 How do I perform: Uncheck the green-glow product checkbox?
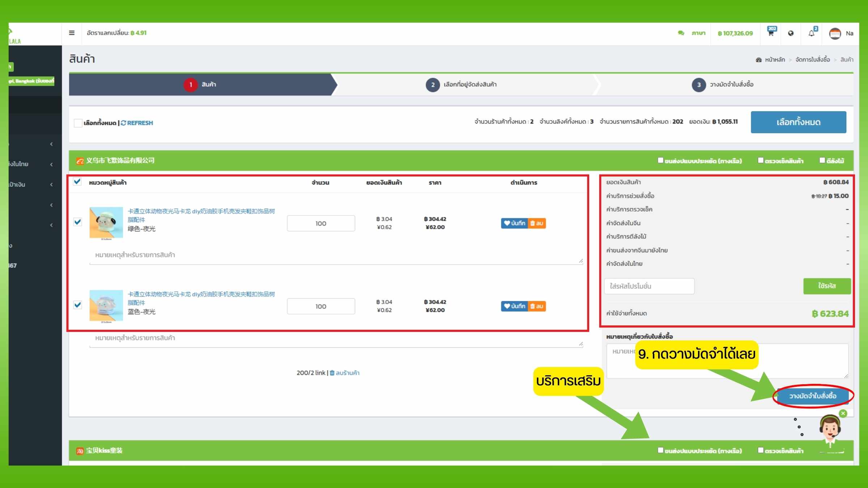[78, 222]
